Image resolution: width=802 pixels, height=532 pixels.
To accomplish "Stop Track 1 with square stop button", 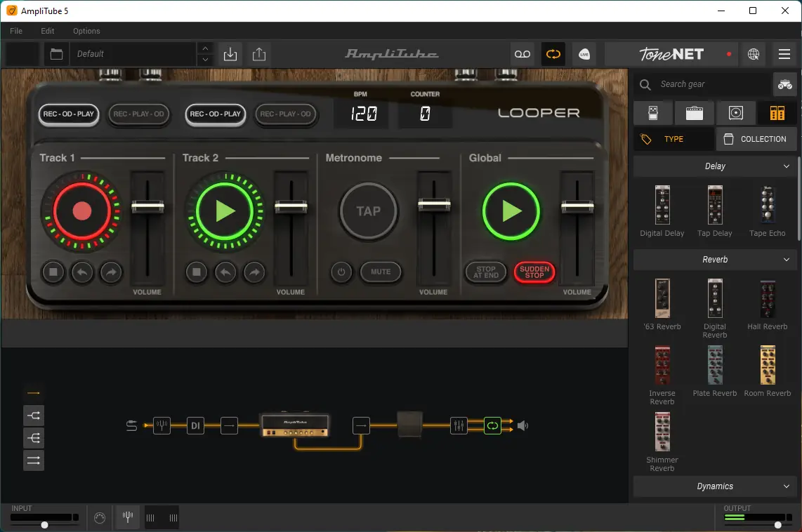I will click(53, 272).
